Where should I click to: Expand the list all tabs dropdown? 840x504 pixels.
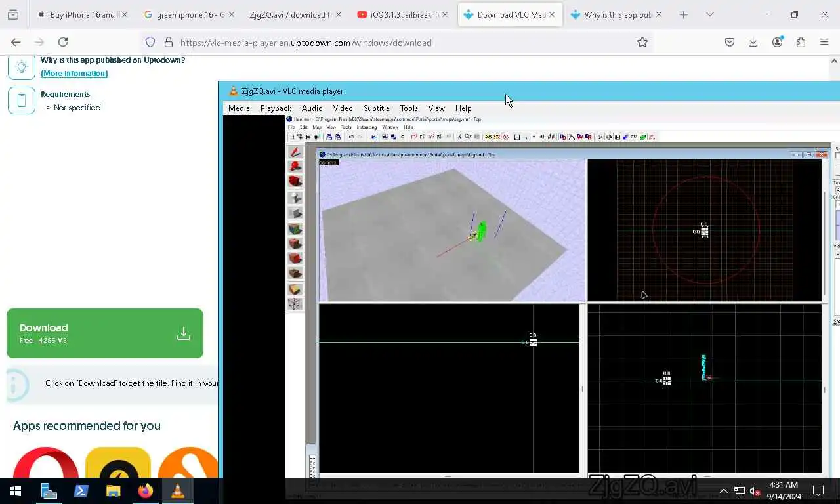click(710, 14)
